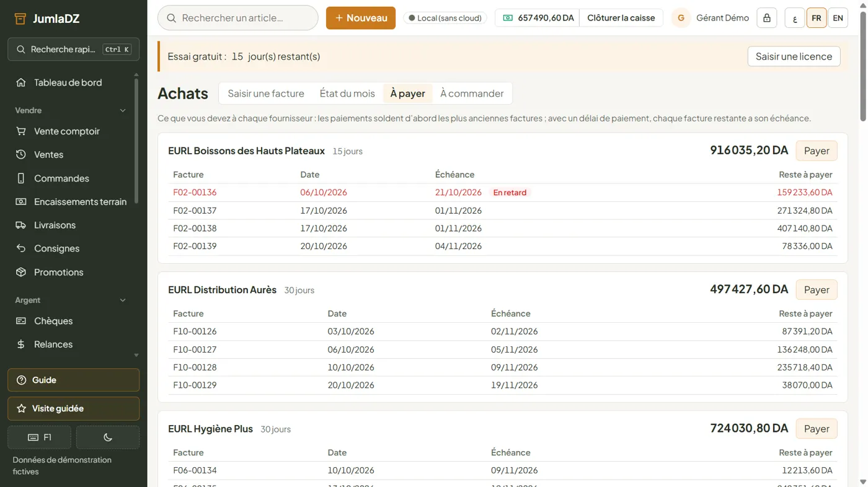Show the F1 keyboard shortcuts
This screenshot has width=868, height=487.
39,437
